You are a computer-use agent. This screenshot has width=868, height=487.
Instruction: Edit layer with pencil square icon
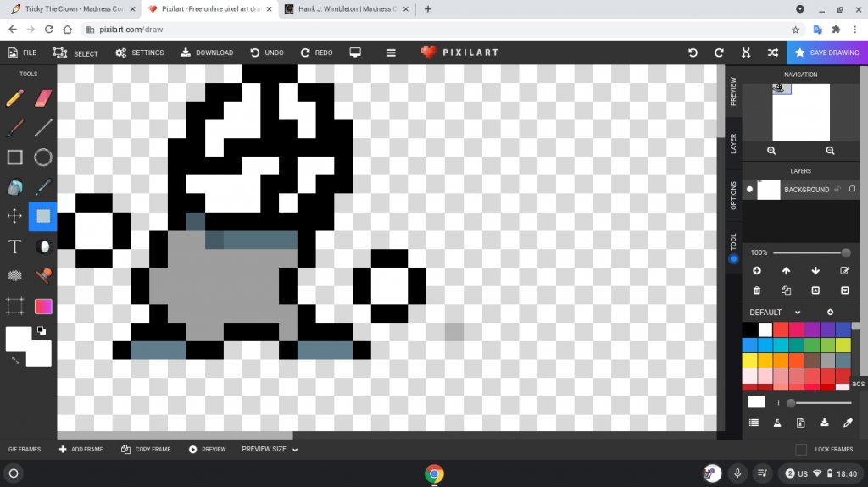click(x=845, y=271)
